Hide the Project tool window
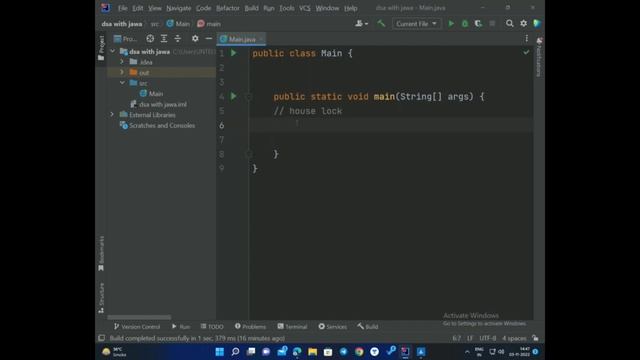 [x=209, y=38]
